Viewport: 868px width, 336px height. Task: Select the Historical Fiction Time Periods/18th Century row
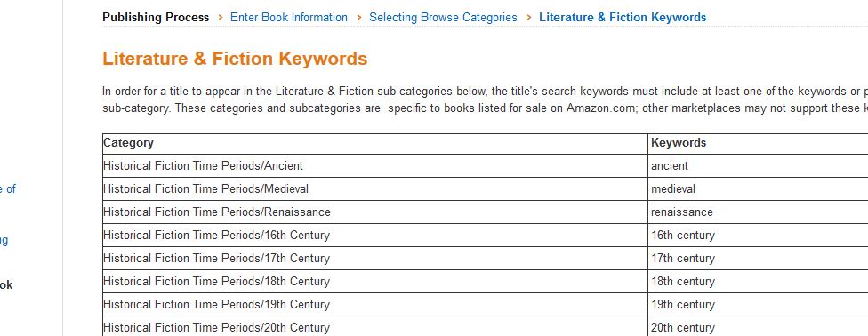(485, 281)
